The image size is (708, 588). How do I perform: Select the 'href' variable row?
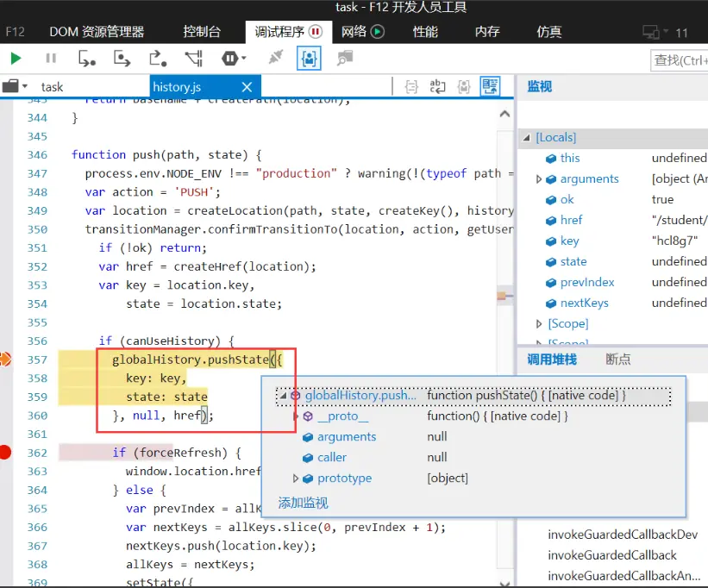pyautogui.click(x=613, y=220)
